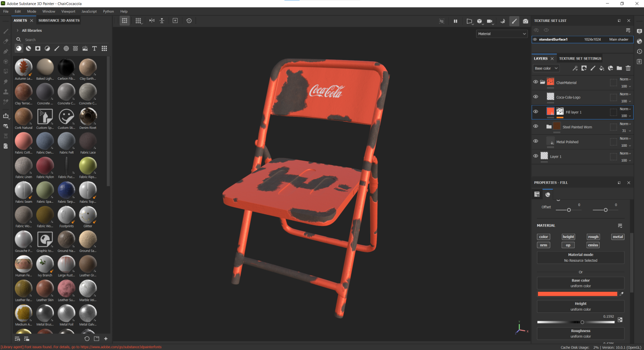This screenshot has height=350, width=644.
Task: Click the Base color uniform color button
Action: (x=580, y=283)
